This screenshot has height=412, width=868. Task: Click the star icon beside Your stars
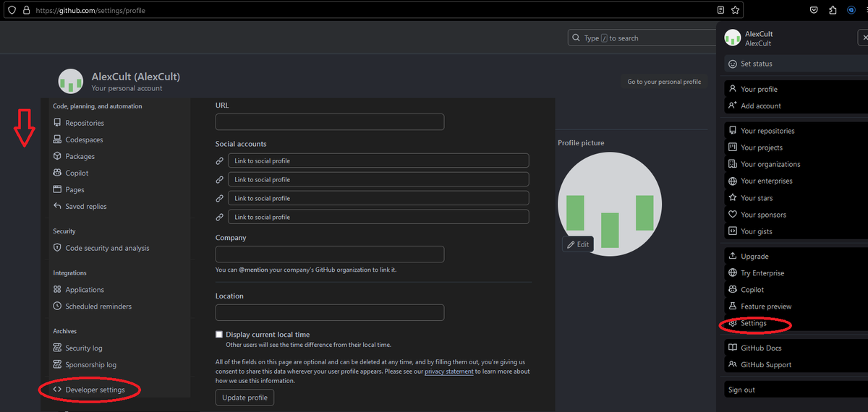point(733,198)
